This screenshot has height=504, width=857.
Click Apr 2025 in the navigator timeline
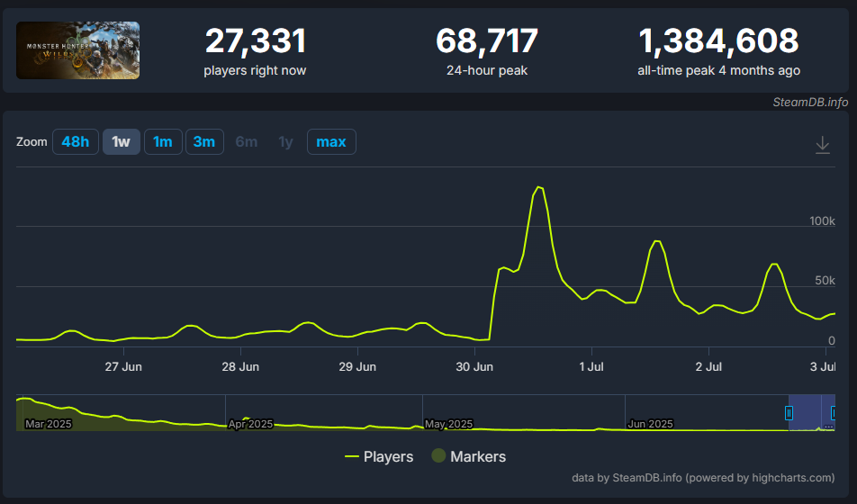[250, 424]
